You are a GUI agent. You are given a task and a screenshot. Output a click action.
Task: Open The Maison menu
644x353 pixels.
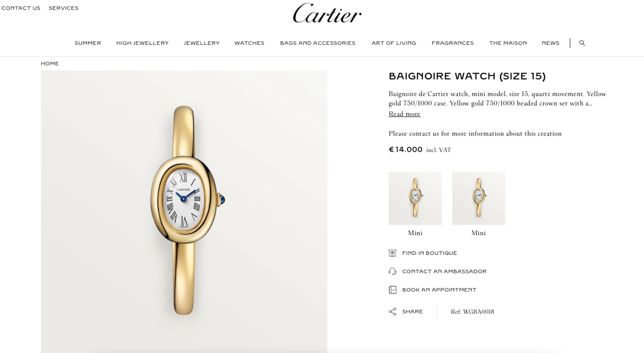click(x=508, y=43)
